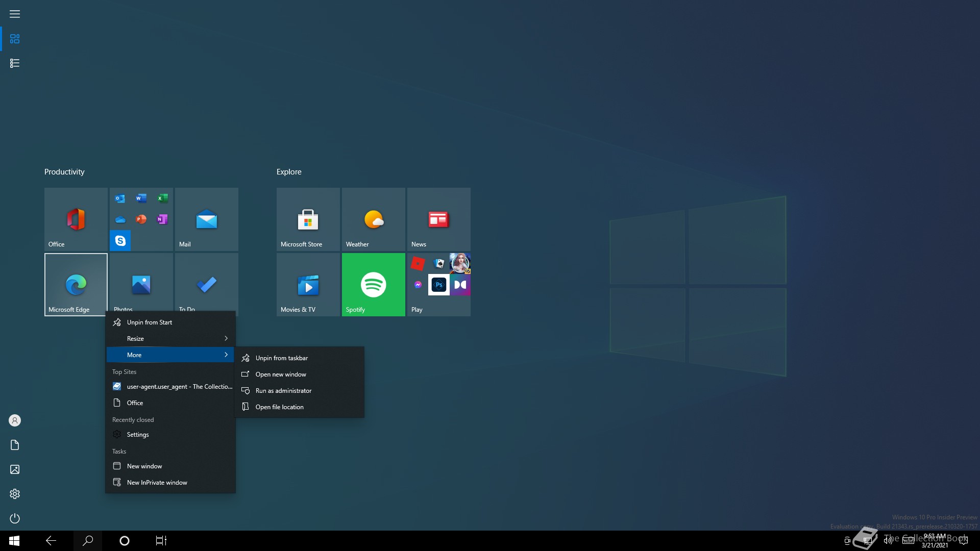Screen dimensions: 980x551
Task: Show the Pinned tiles view
Action: pos(15,39)
